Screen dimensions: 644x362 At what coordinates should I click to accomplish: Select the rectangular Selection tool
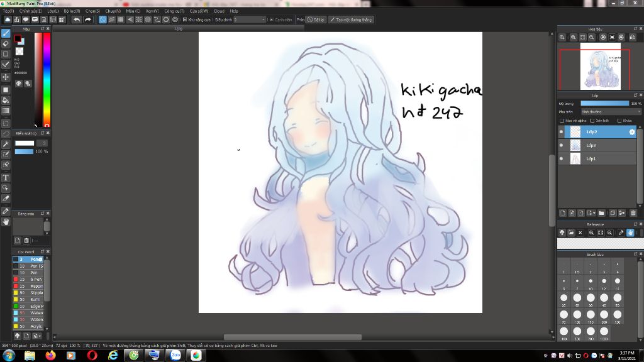[x=6, y=123]
